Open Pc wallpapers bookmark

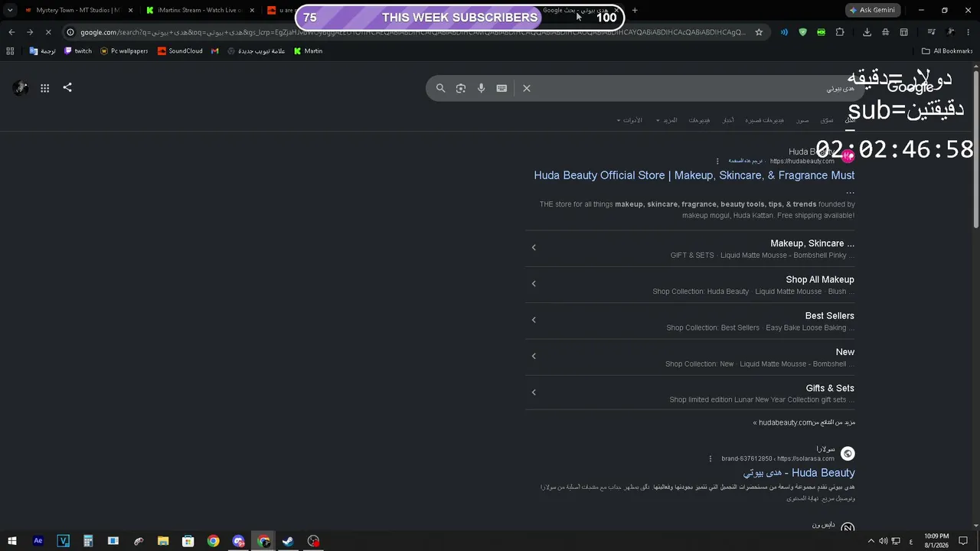coord(124,51)
